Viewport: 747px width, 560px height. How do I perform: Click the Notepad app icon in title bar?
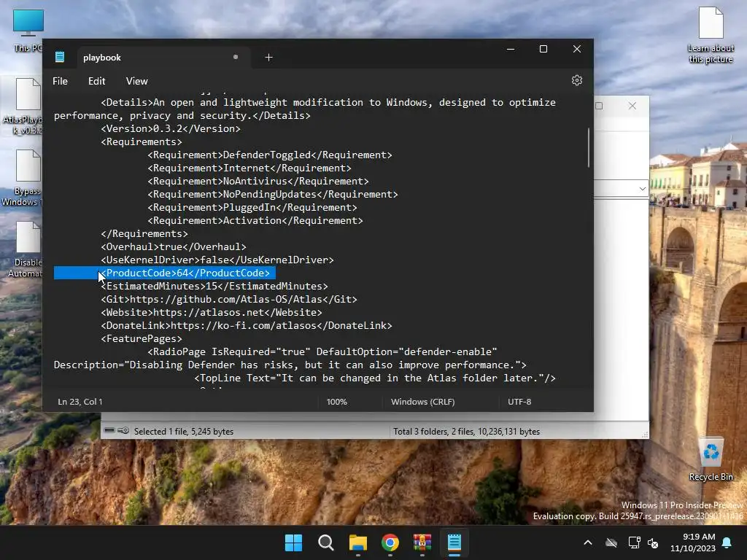(x=60, y=57)
